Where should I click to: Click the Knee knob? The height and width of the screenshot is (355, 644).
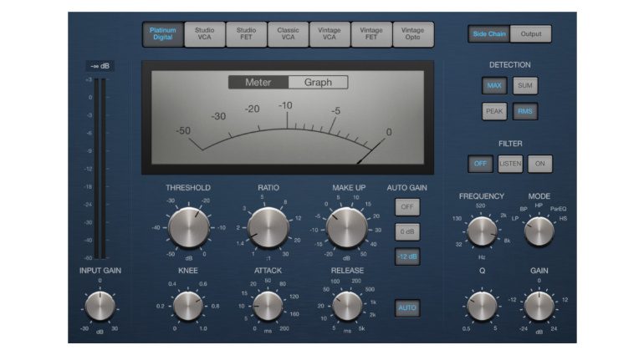pos(188,307)
